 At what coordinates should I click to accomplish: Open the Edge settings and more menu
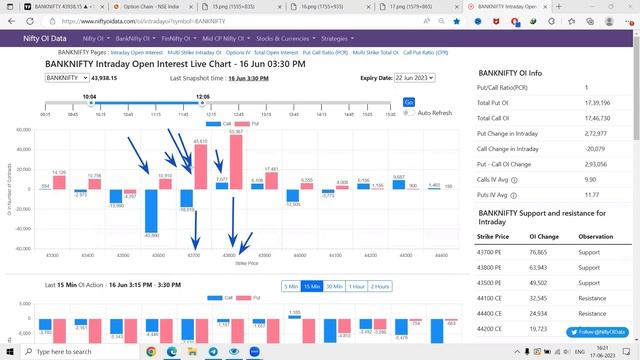[x=630, y=22]
